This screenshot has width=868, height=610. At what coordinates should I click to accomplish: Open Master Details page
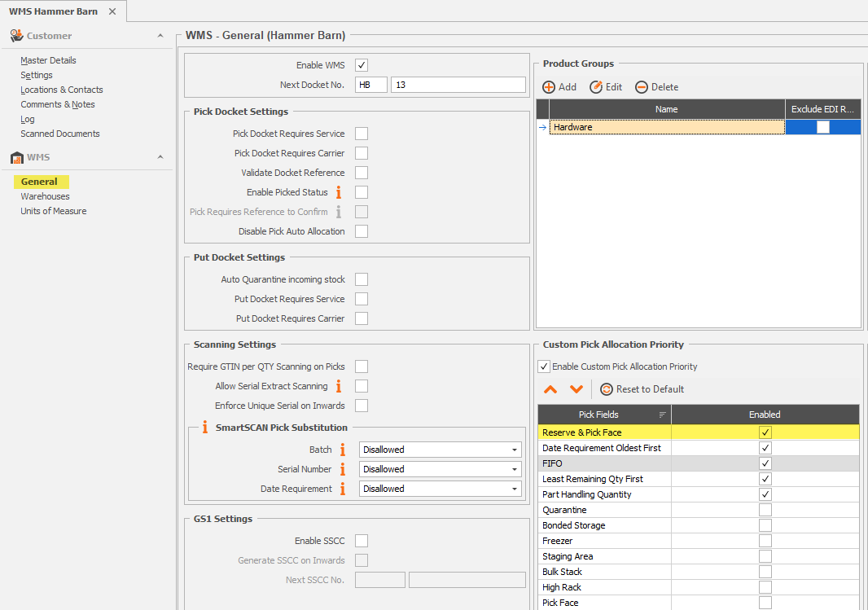point(48,60)
